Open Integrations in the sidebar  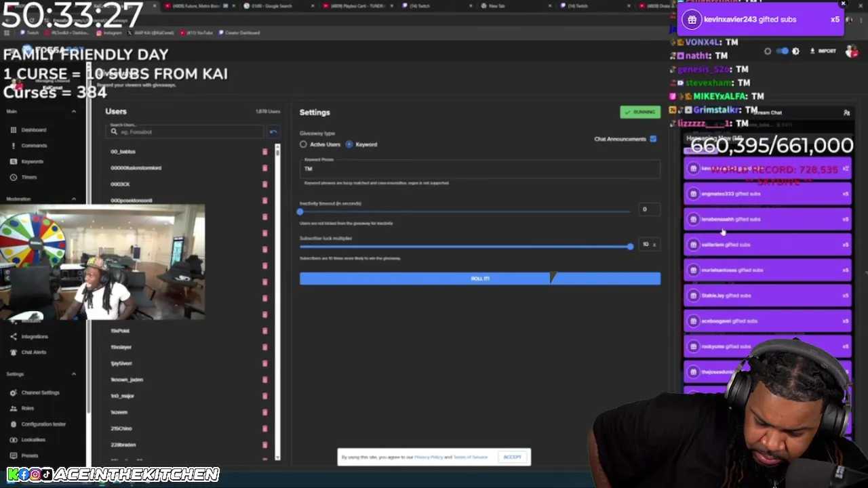[29, 336]
